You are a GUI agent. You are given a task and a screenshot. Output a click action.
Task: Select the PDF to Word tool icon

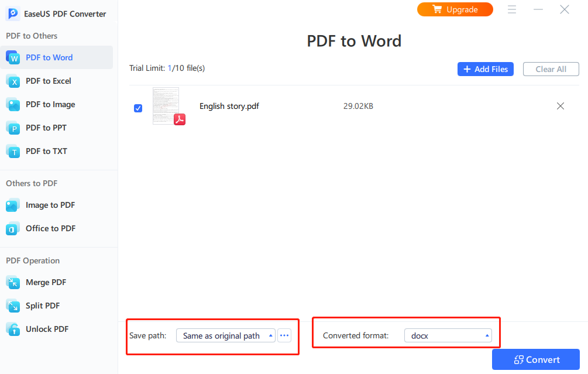[12, 57]
